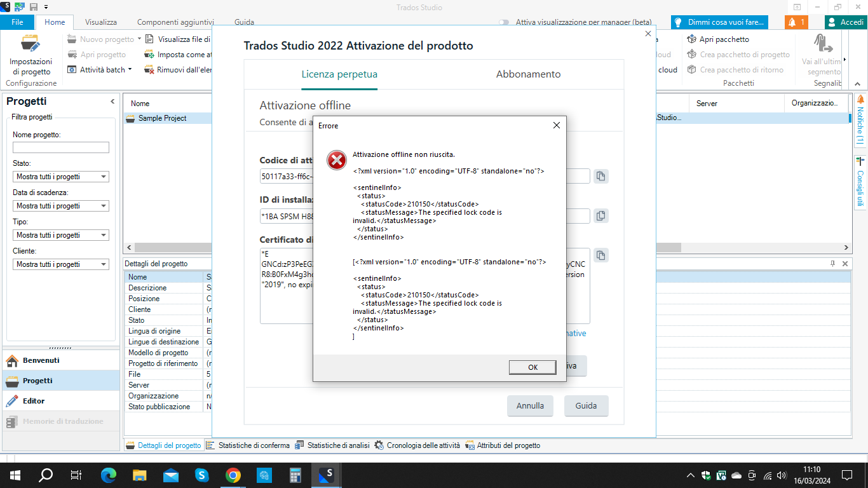Copy the Certificato text with copy icon
The width and height of the screenshot is (868, 488).
click(x=600, y=255)
